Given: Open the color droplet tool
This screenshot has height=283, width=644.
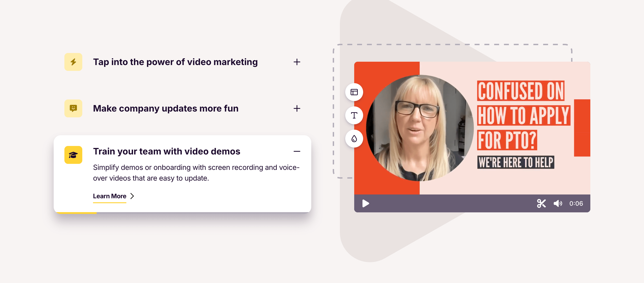Looking at the screenshot, I should point(354,139).
